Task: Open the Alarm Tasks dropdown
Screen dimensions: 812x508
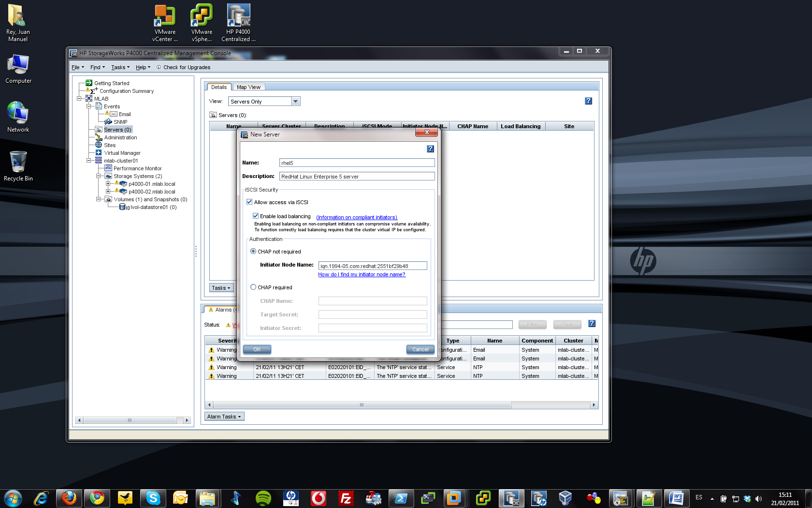Action: 224,417
